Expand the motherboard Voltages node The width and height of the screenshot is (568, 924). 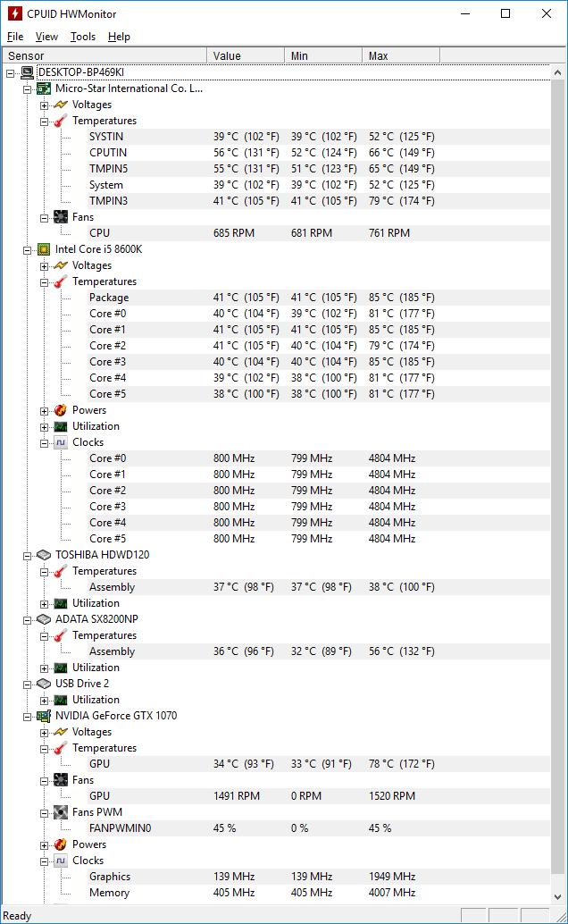44,105
